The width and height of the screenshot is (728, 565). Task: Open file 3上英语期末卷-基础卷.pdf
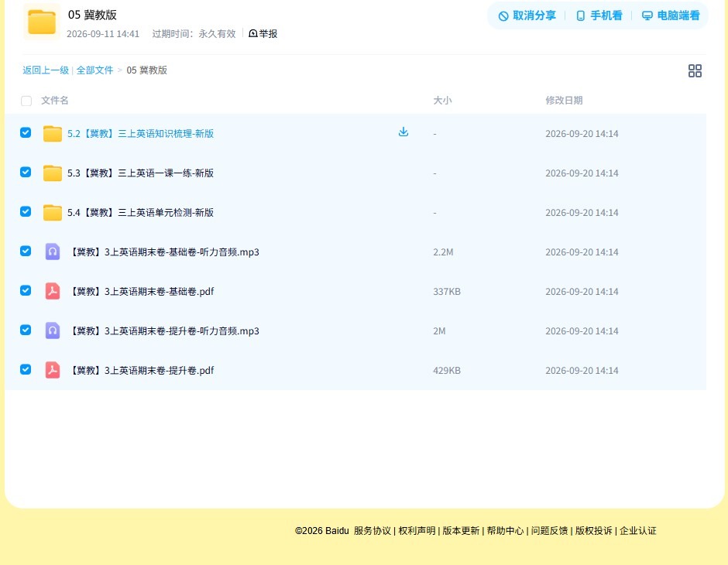[141, 291]
